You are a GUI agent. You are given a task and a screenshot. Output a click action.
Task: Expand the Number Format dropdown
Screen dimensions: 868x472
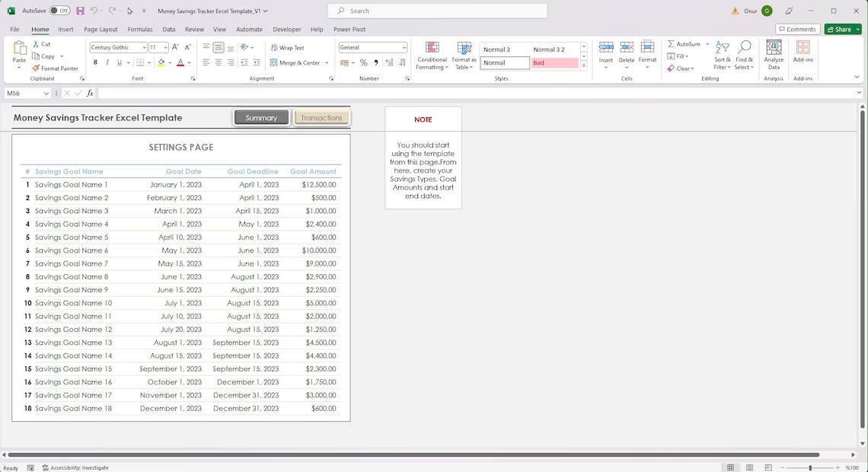tap(402, 46)
